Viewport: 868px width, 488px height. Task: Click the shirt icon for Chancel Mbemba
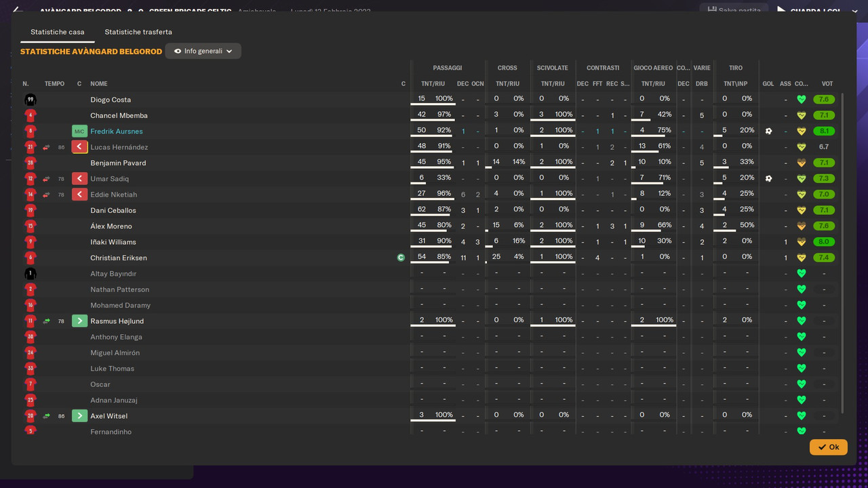pos(30,116)
